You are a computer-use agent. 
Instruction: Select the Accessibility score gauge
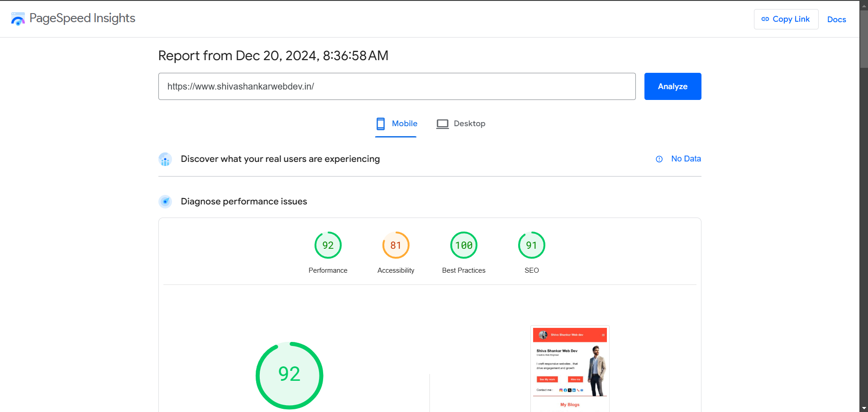coord(396,245)
